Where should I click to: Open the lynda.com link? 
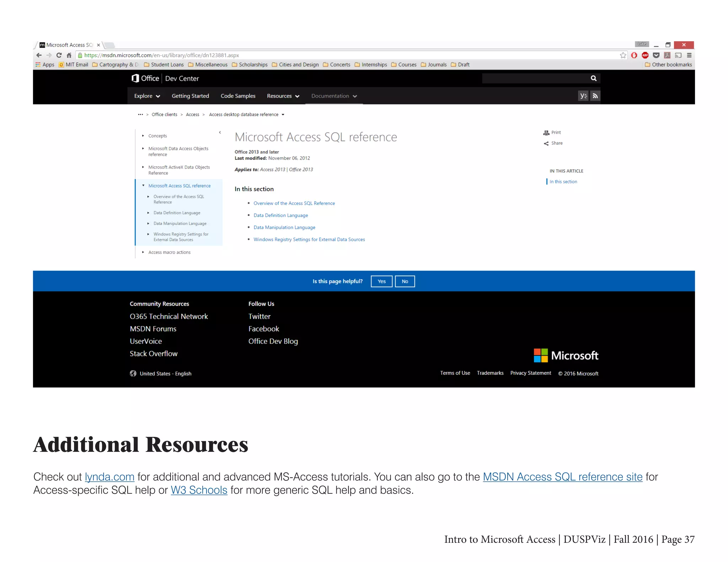109,477
